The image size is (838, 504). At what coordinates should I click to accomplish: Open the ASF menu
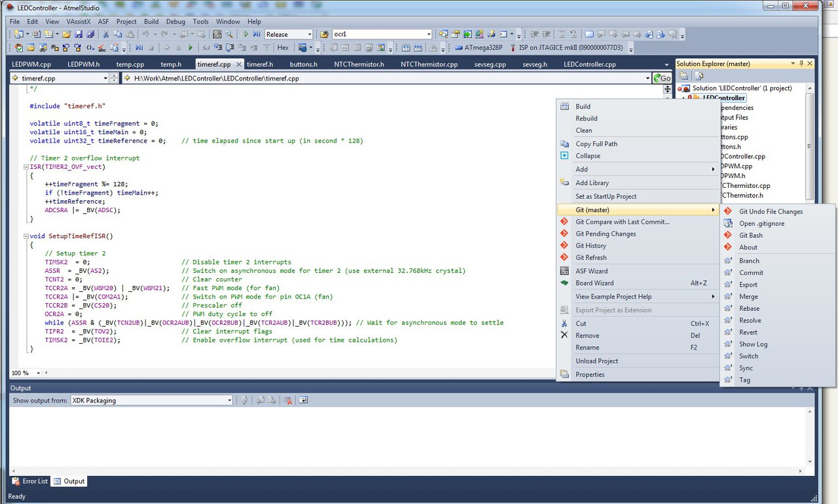pos(103,22)
